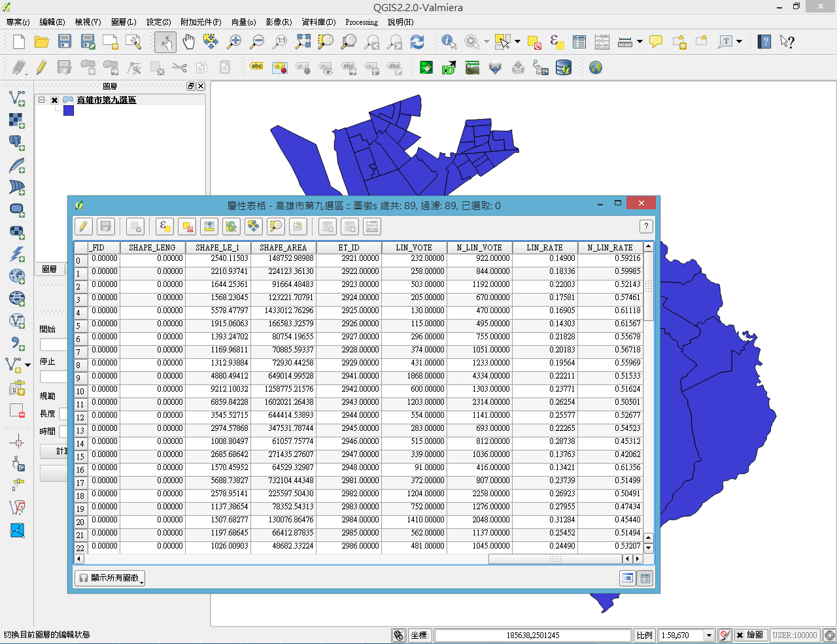
Task: Toggle visibility of 高雄市第九選區 layer
Action: tap(55, 100)
